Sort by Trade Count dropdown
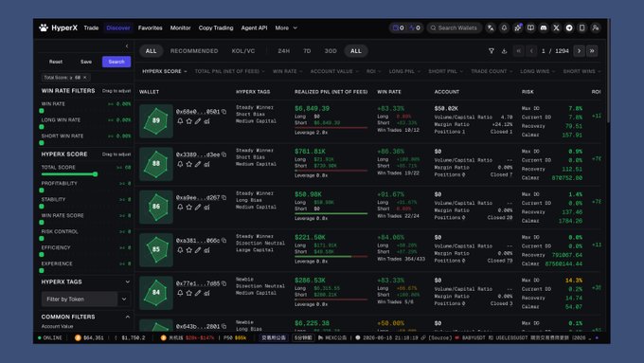Viewport: 644px width, 363px height. (492, 71)
